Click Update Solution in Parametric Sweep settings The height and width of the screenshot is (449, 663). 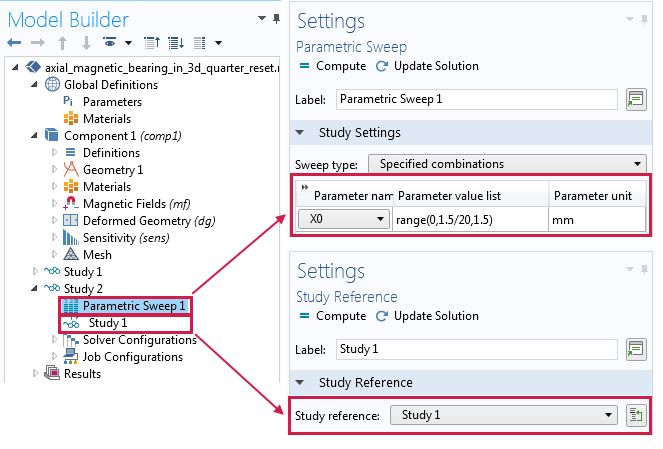[x=427, y=66]
